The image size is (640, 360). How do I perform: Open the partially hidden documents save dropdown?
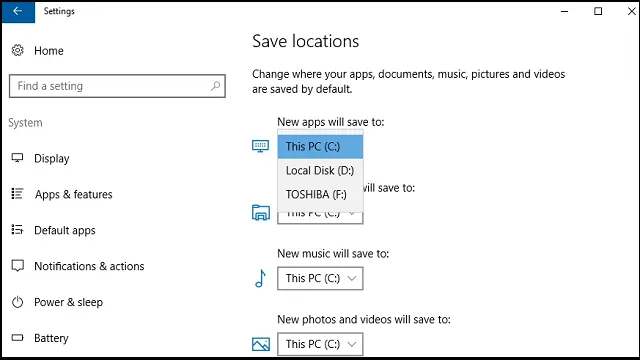[320, 218]
